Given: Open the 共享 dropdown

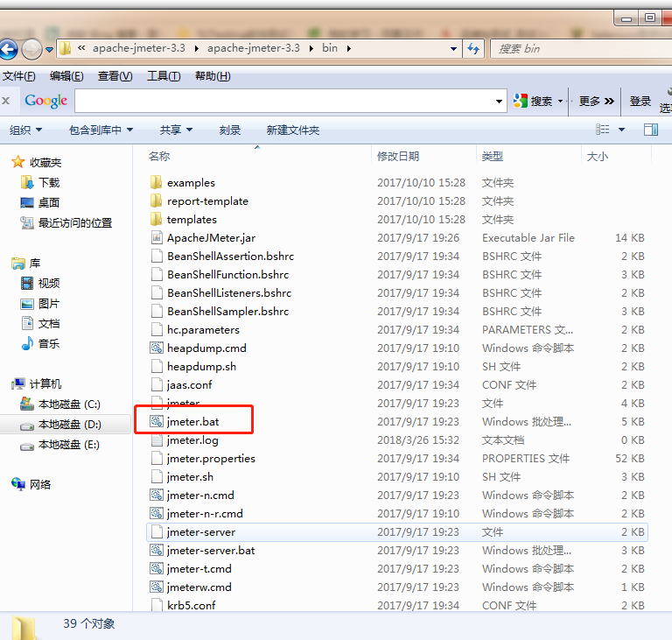Looking at the screenshot, I should click(176, 130).
